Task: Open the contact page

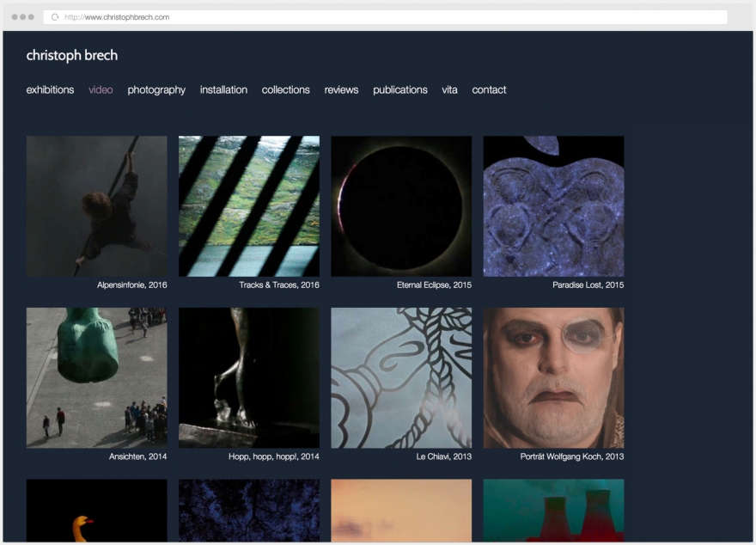Action: [489, 89]
